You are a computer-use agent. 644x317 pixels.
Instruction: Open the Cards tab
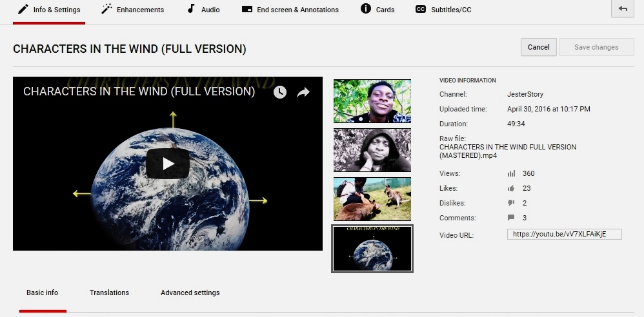pos(377,10)
